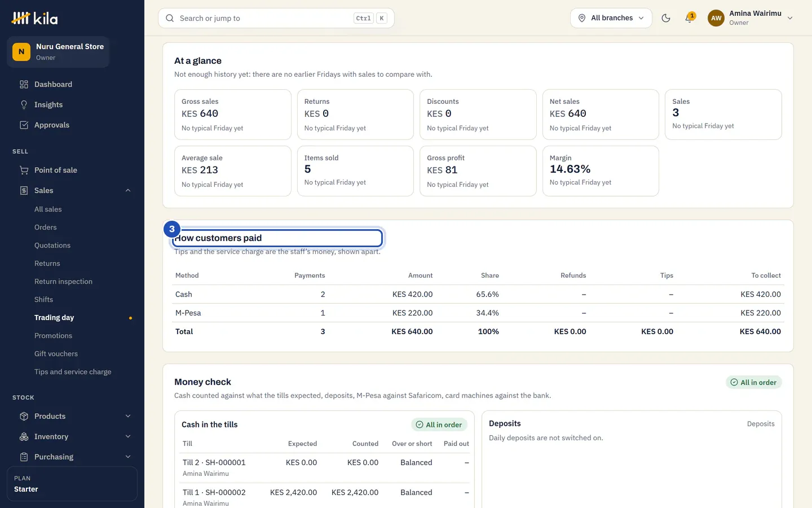Viewport: 812px width, 508px height.
Task: Go to Gift vouchers
Action: (x=56, y=354)
